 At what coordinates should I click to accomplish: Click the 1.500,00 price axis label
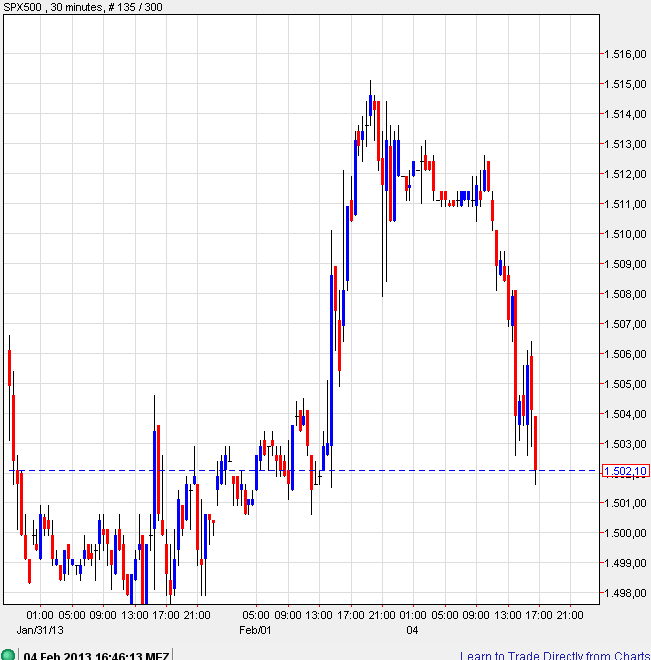pos(625,533)
